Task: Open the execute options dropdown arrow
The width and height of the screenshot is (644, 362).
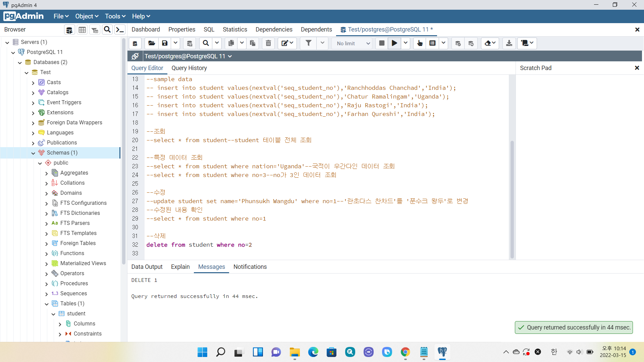Action: [x=406, y=43]
